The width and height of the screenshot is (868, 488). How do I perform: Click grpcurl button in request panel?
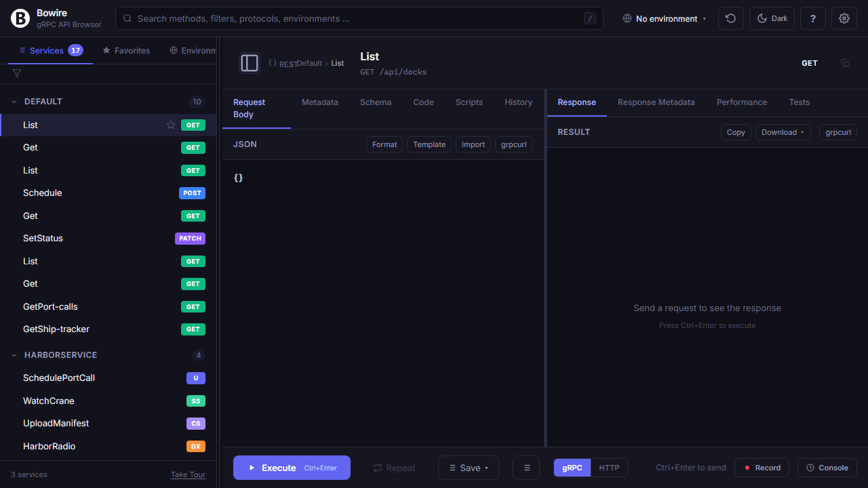pos(514,144)
